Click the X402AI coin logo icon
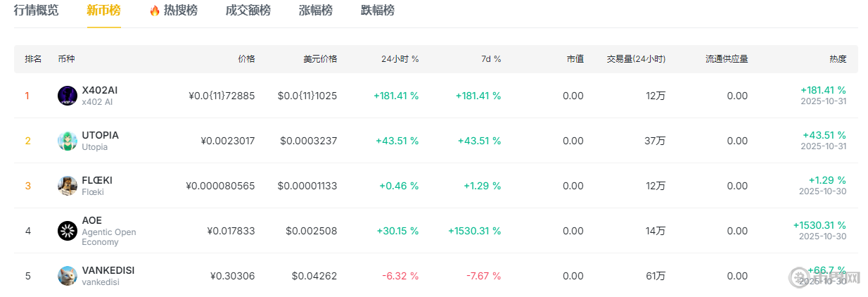Screen dimensions: 868x297 (67, 96)
